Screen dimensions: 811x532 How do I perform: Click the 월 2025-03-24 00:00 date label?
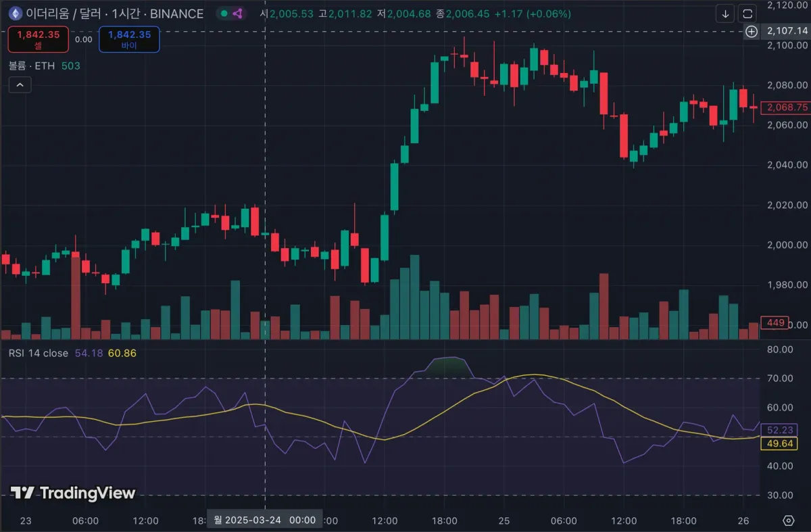pyautogui.click(x=264, y=520)
